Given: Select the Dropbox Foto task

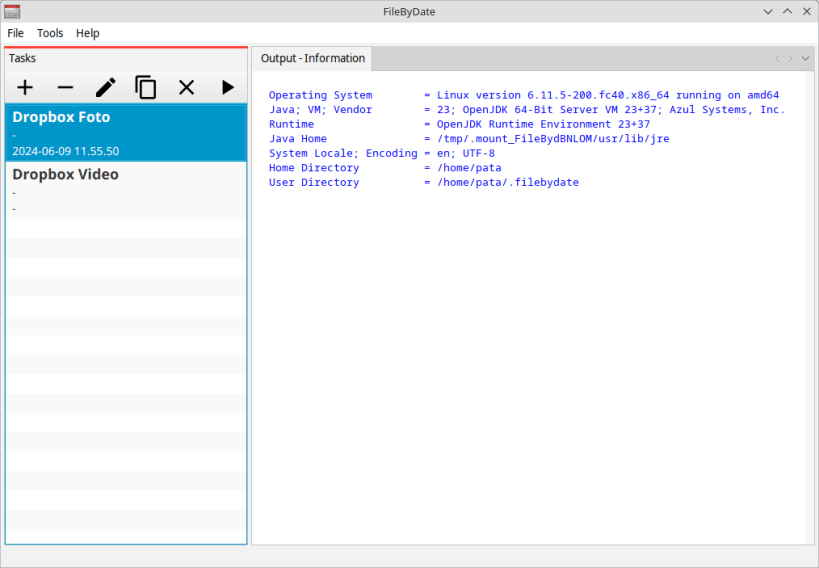Looking at the screenshot, I should coord(126,133).
